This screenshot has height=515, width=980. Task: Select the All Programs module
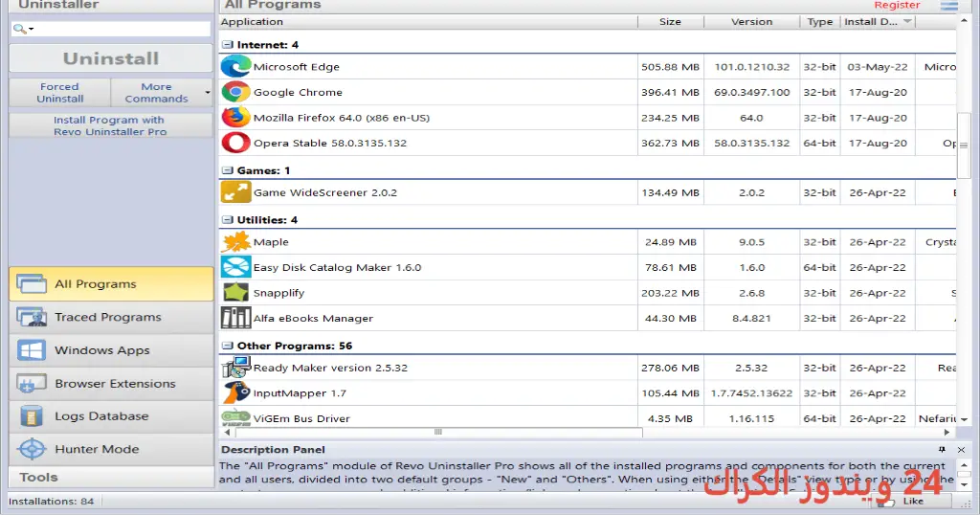click(111, 283)
